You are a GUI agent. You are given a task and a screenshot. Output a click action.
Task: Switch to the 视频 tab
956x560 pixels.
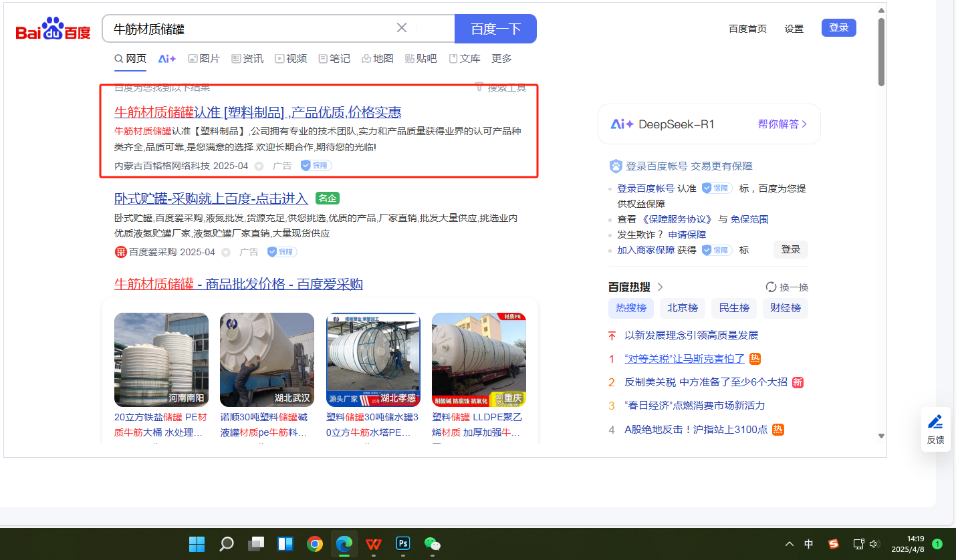pyautogui.click(x=291, y=59)
